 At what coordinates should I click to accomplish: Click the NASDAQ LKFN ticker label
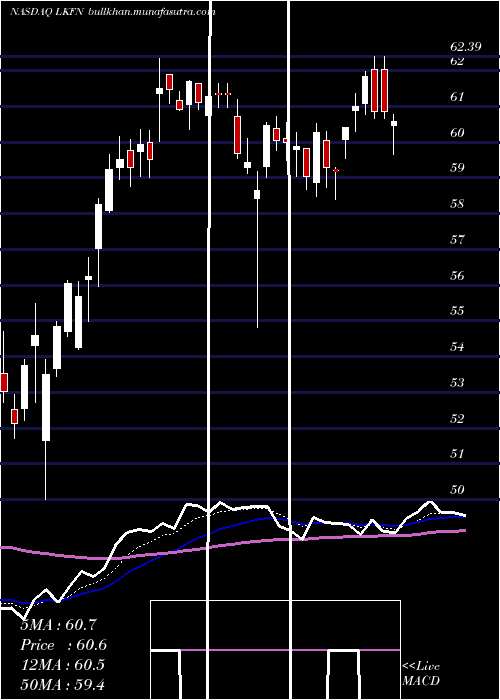point(47,12)
